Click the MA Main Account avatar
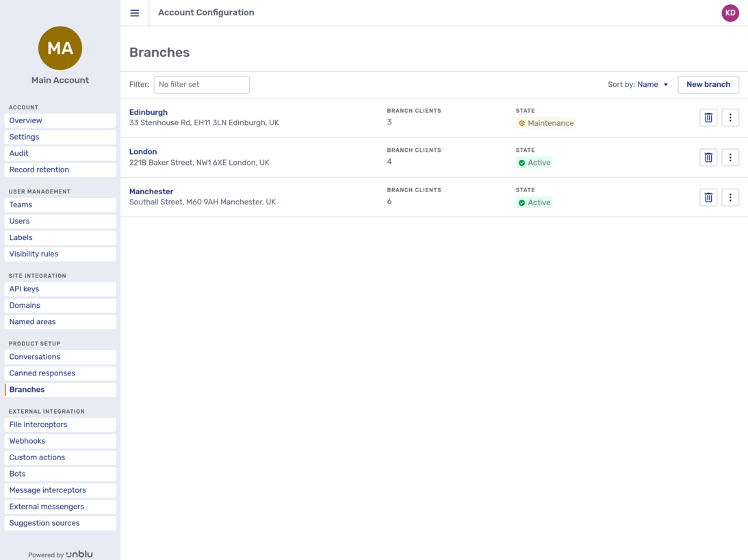This screenshot has width=748, height=560. pyautogui.click(x=60, y=49)
